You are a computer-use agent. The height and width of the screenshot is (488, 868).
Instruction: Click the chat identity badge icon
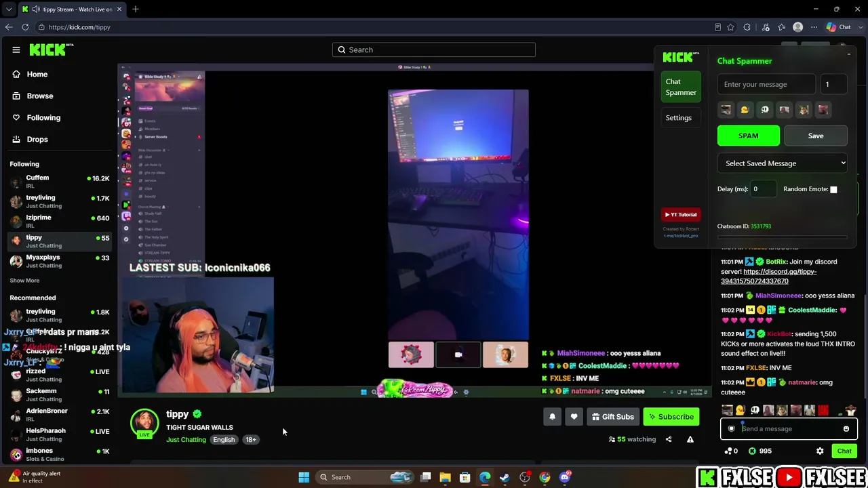[x=731, y=428]
